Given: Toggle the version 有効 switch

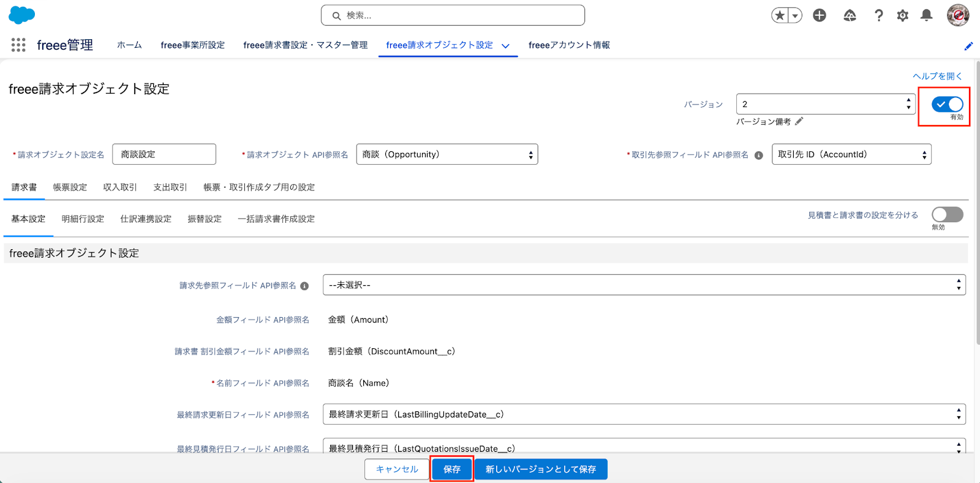Looking at the screenshot, I should click(948, 105).
